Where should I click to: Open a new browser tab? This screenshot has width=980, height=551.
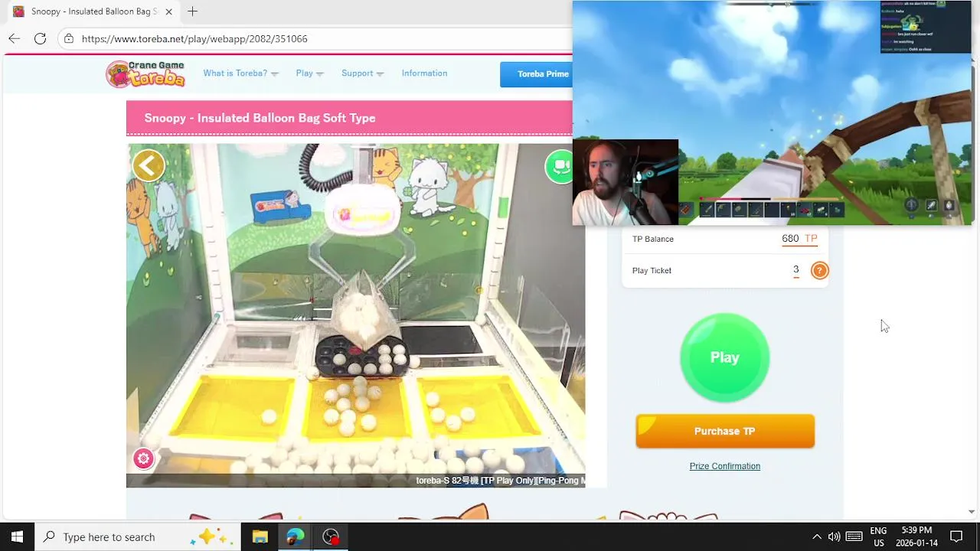click(x=192, y=11)
